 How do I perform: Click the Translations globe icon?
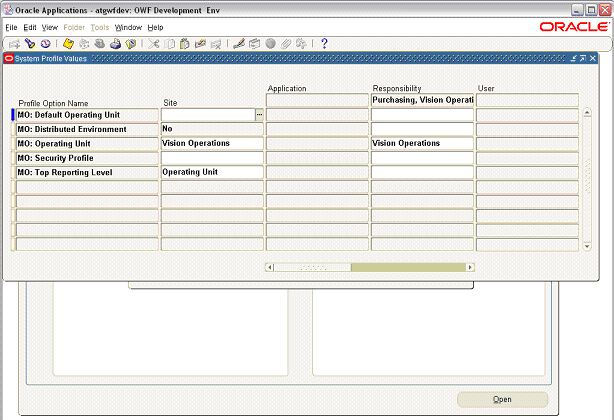point(270,44)
